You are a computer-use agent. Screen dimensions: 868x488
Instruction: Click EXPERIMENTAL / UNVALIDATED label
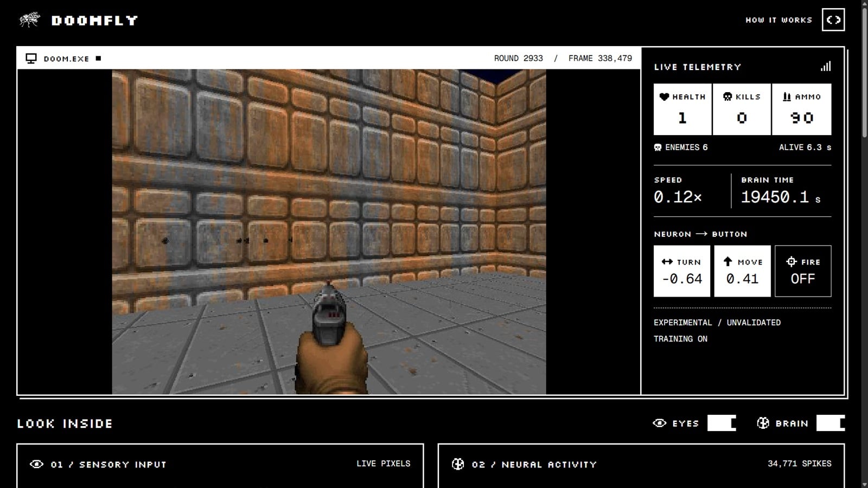[717, 323]
